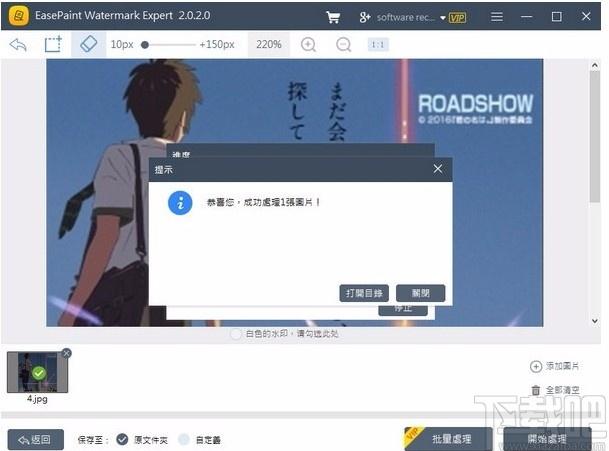Screen dimensions: 609x451
Task: Select the 自定義 save option
Action: tap(183, 439)
